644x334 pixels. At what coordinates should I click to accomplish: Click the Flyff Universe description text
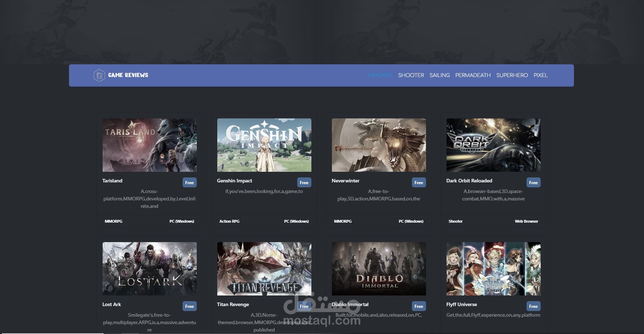click(x=493, y=315)
